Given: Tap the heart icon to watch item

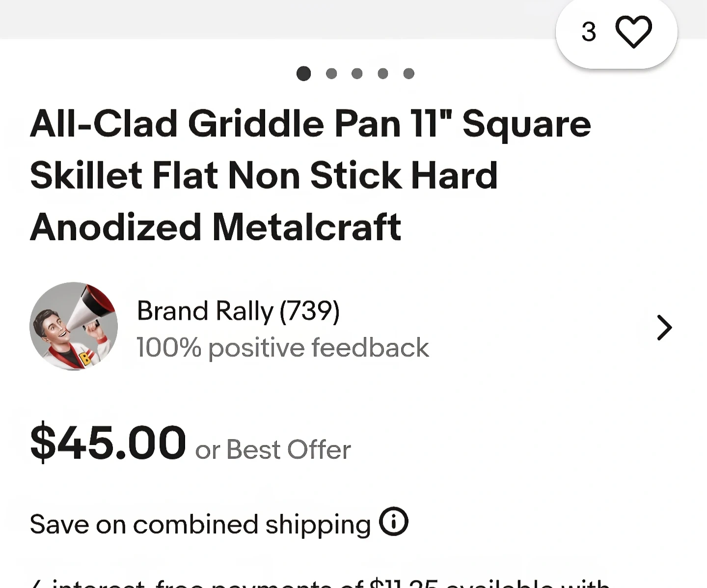Looking at the screenshot, I should click(633, 32).
